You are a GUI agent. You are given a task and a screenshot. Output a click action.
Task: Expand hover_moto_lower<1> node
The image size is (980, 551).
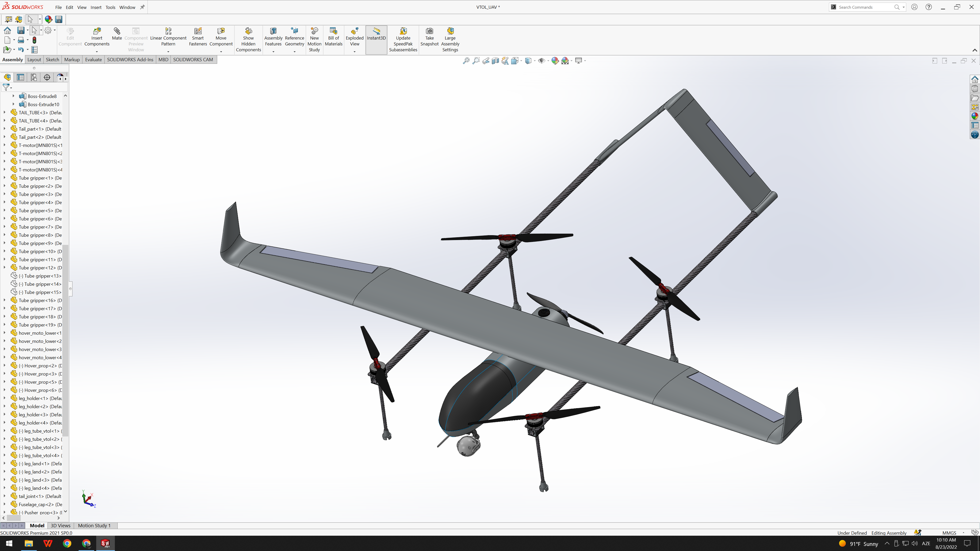pos(5,333)
